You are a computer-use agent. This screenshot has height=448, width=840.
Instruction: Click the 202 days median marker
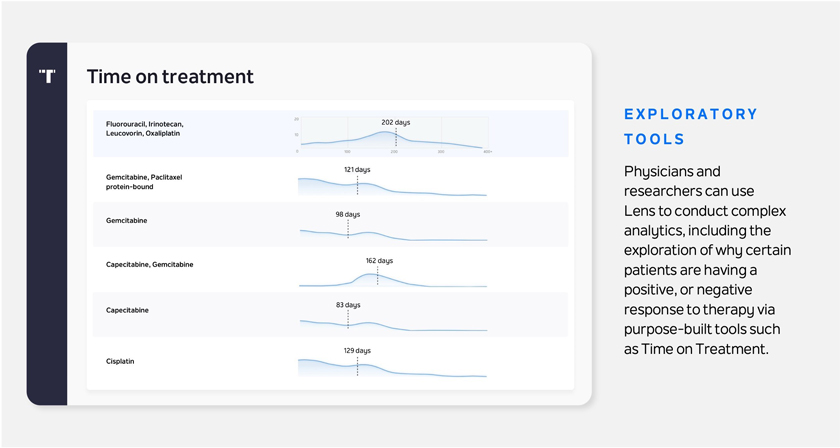click(396, 123)
